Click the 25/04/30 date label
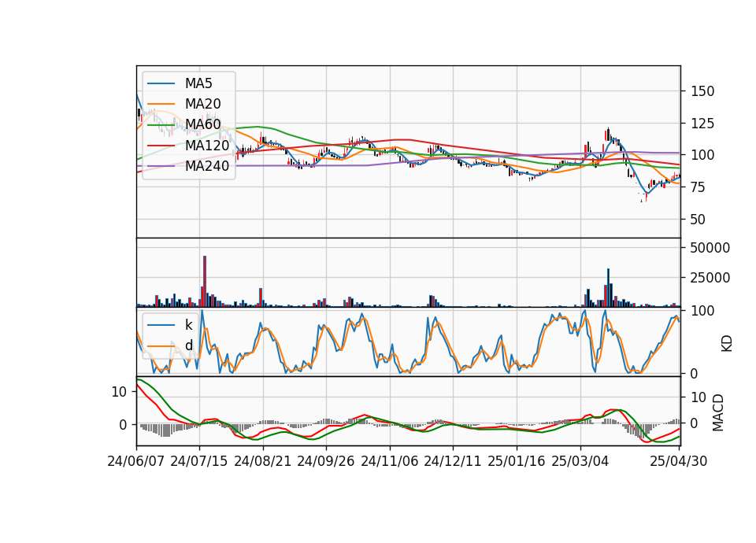 pos(679,461)
